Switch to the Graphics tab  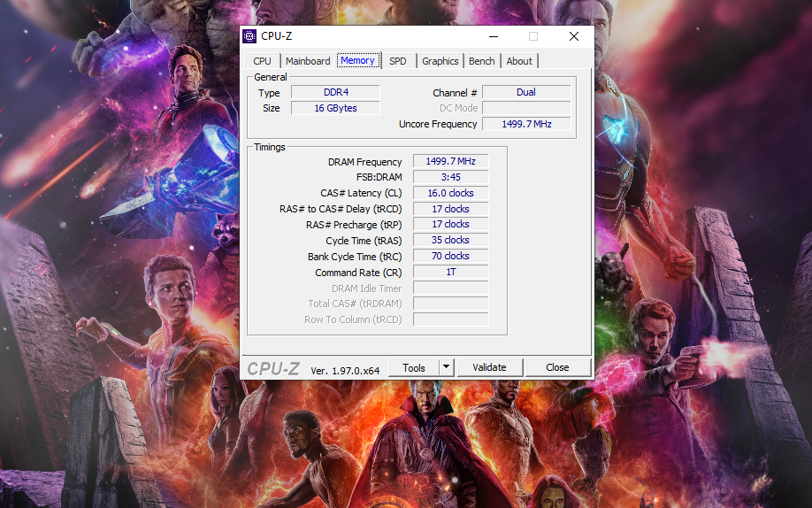(x=440, y=61)
